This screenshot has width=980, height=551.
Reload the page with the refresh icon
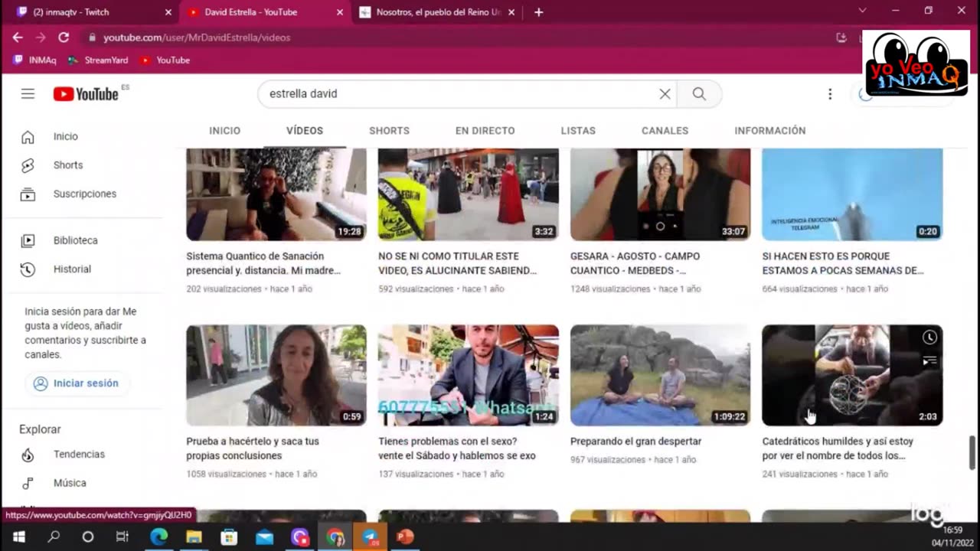click(64, 37)
